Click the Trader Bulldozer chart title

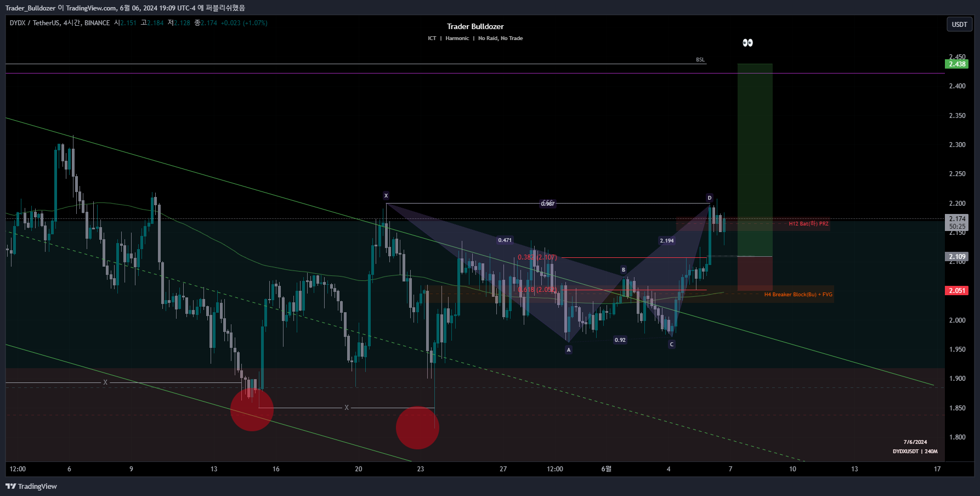click(x=475, y=26)
